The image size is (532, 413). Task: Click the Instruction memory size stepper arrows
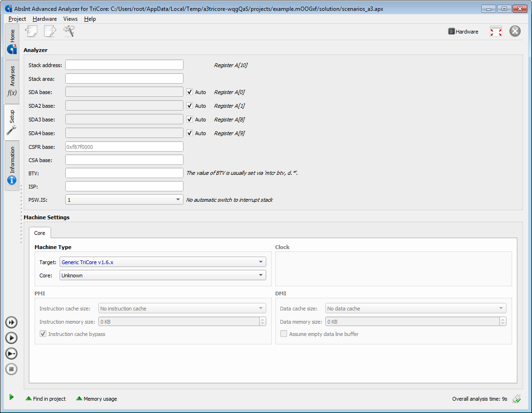point(262,322)
